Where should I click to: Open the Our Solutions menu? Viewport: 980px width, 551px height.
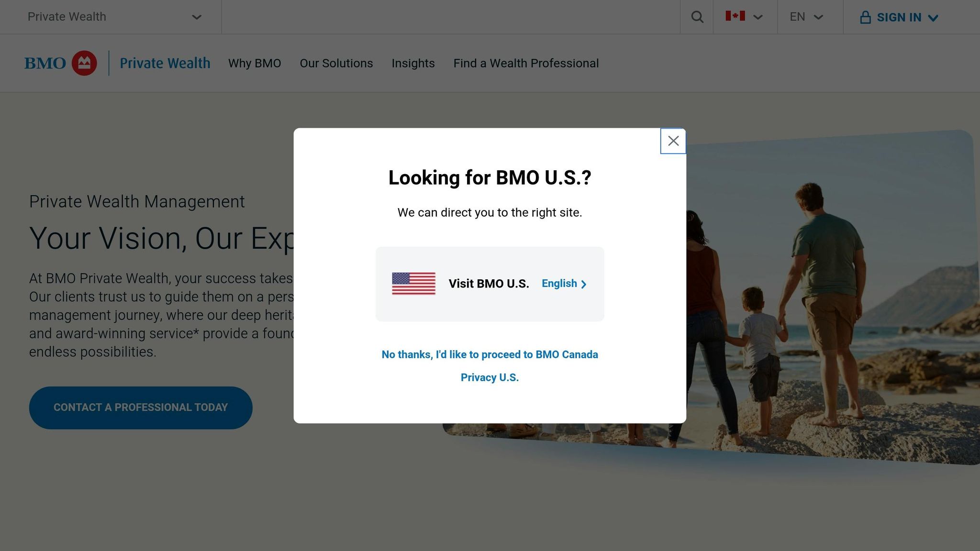[336, 63]
